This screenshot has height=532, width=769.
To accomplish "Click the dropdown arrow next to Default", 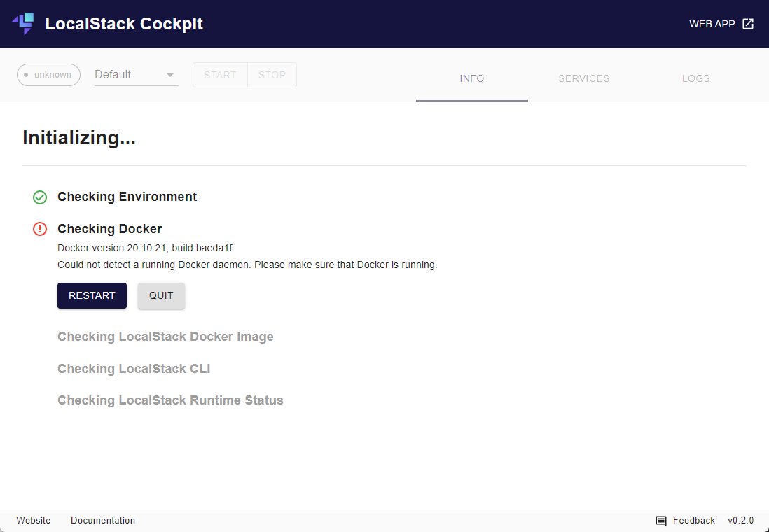I will [x=169, y=74].
